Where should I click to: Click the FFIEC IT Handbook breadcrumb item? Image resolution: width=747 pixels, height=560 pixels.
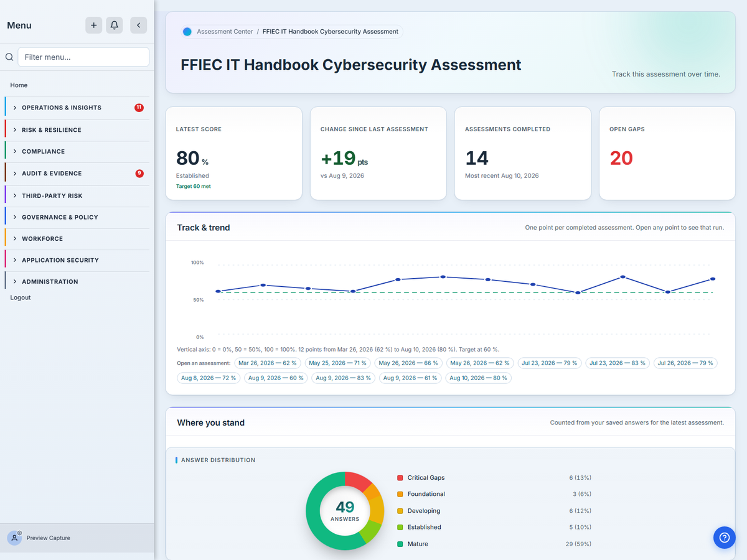pyautogui.click(x=331, y=31)
